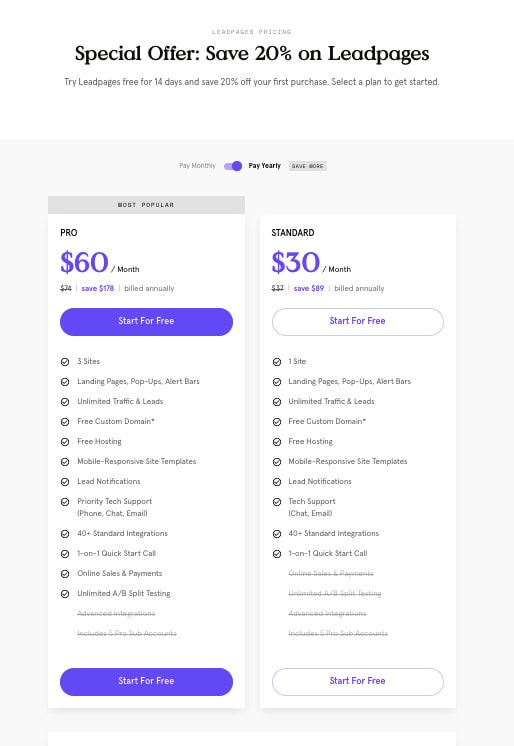Click the check icon next to Unlimited A/B Split Testing in Pro
Screen dimensions: 514x746
65,594
